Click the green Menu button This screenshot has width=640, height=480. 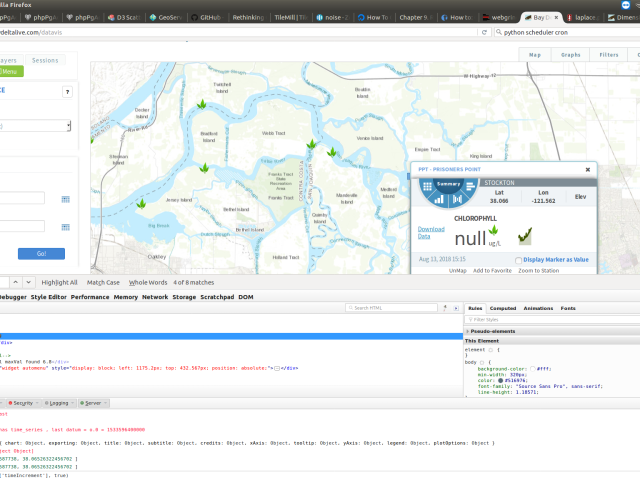(x=11, y=71)
